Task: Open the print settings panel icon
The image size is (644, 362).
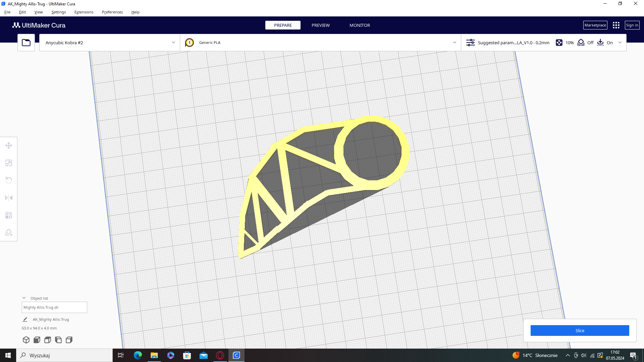Action: coord(470,43)
